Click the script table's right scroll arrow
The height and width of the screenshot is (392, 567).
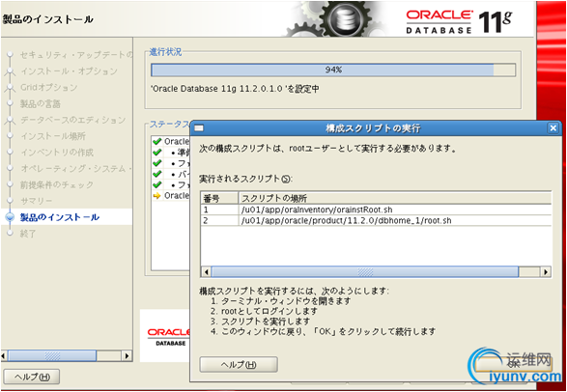pos(546,271)
